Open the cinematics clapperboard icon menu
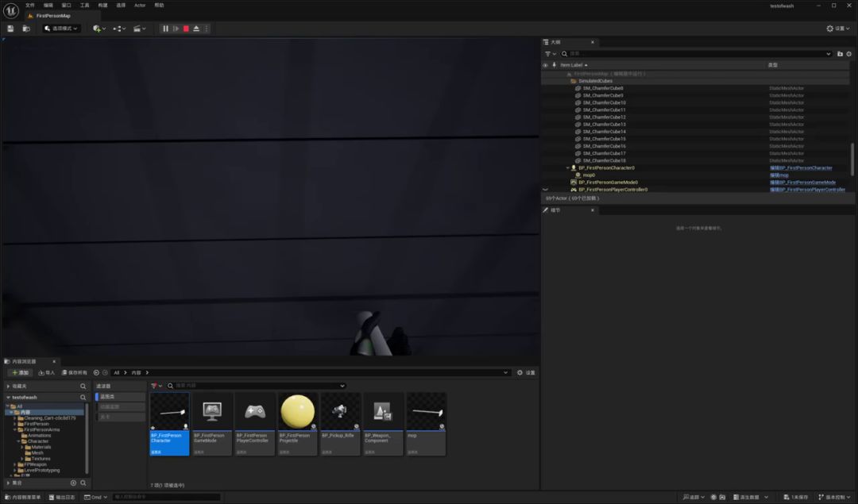This screenshot has width=858, height=504. [139, 29]
